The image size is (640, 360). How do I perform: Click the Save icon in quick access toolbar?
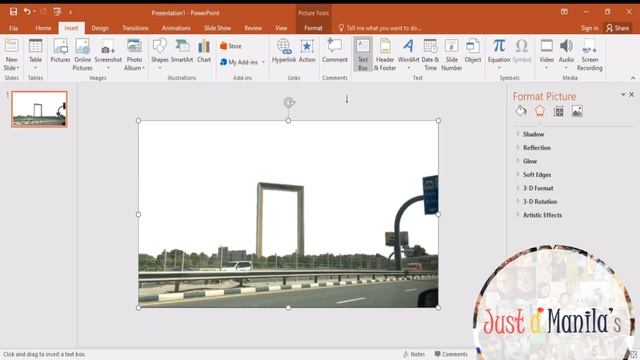(x=13, y=11)
